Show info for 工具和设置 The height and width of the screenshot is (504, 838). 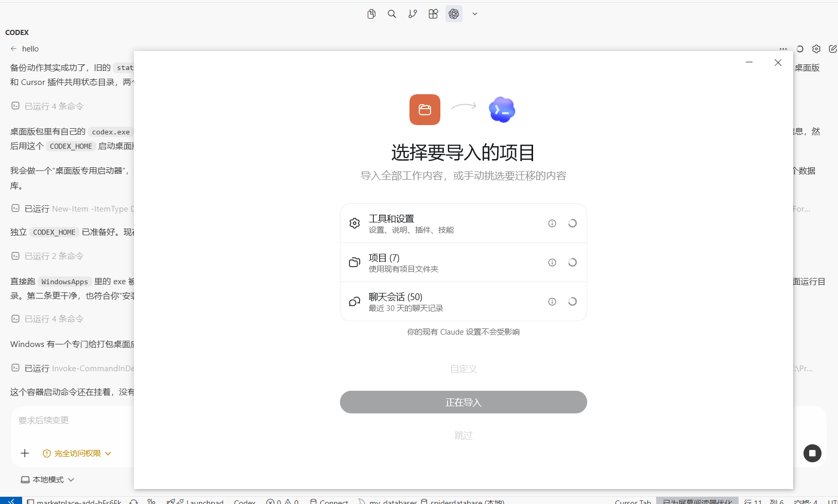pos(552,223)
